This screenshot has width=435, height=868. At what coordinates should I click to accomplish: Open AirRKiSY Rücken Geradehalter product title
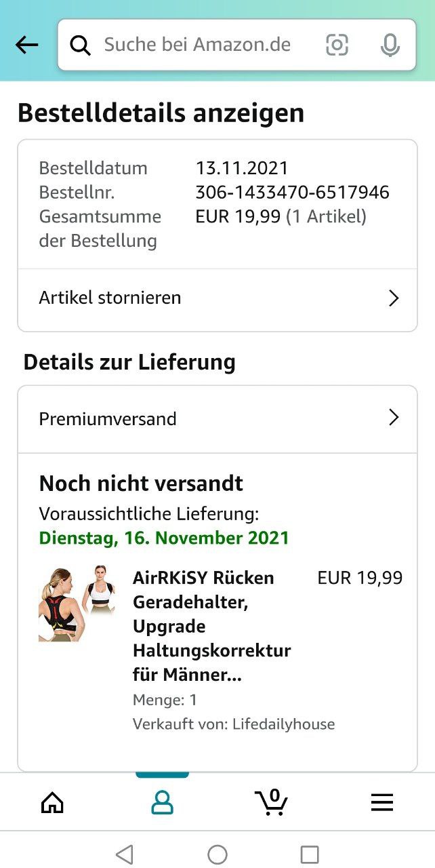[x=211, y=626]
